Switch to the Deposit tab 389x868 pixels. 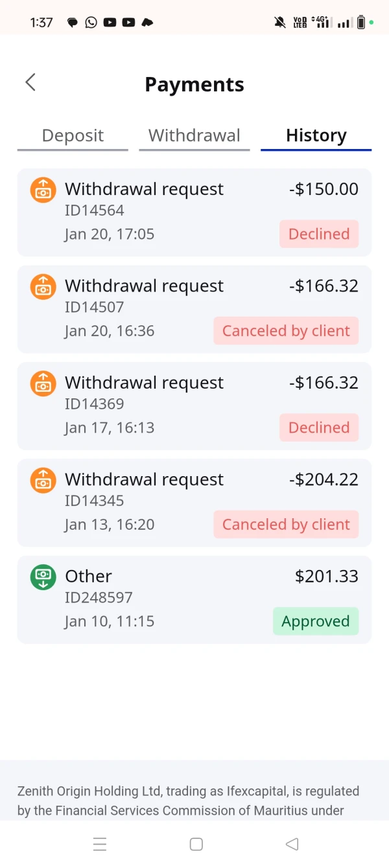click(x=73, y=136)
